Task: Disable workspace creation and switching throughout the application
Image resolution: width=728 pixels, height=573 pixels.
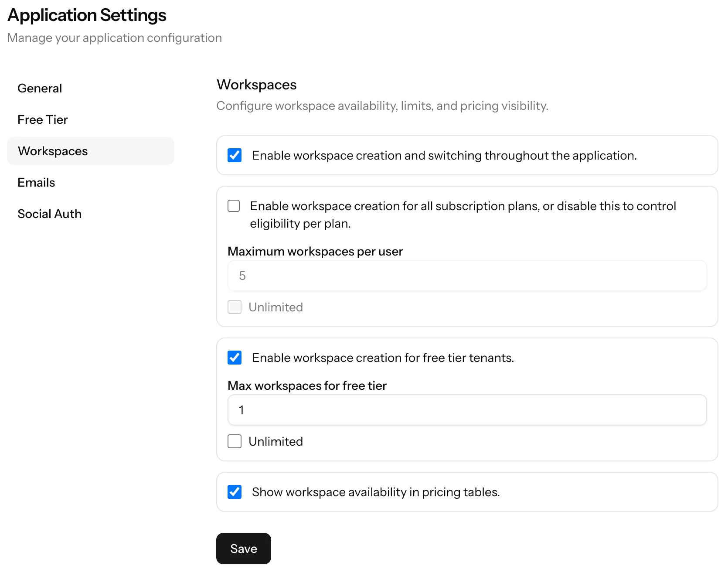Action: click(234, 155)
